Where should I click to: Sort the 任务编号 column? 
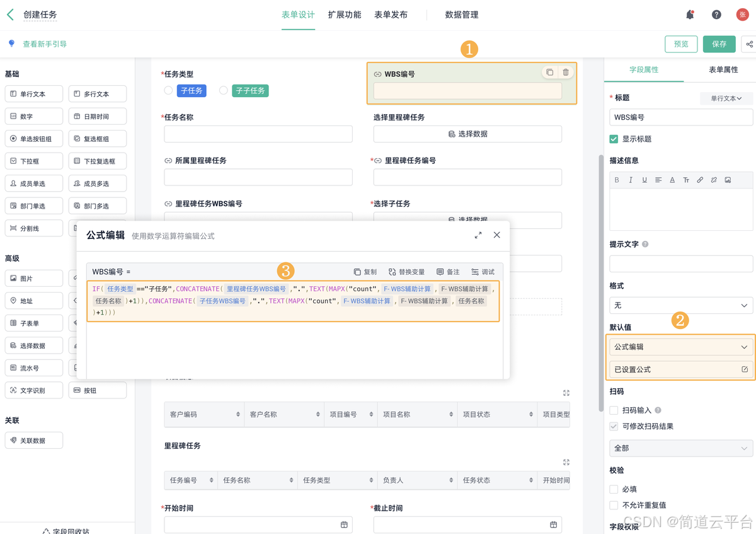coord(211,480)
